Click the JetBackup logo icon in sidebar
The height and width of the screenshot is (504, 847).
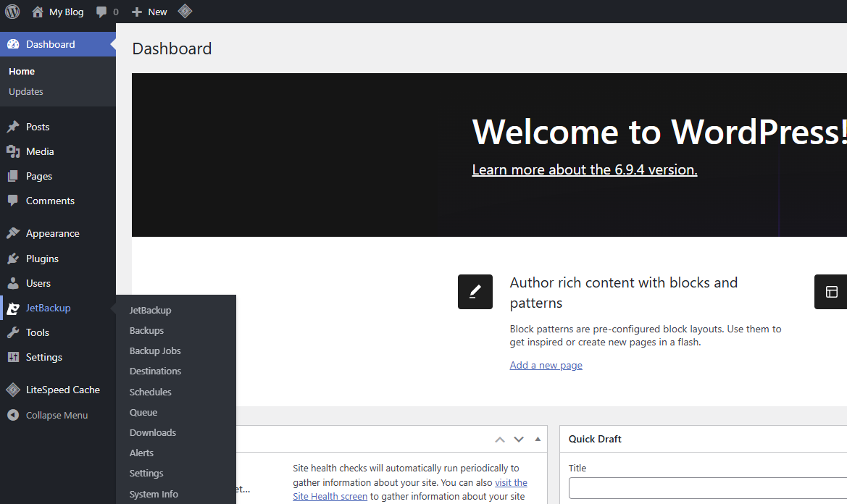tap(13, 308)
